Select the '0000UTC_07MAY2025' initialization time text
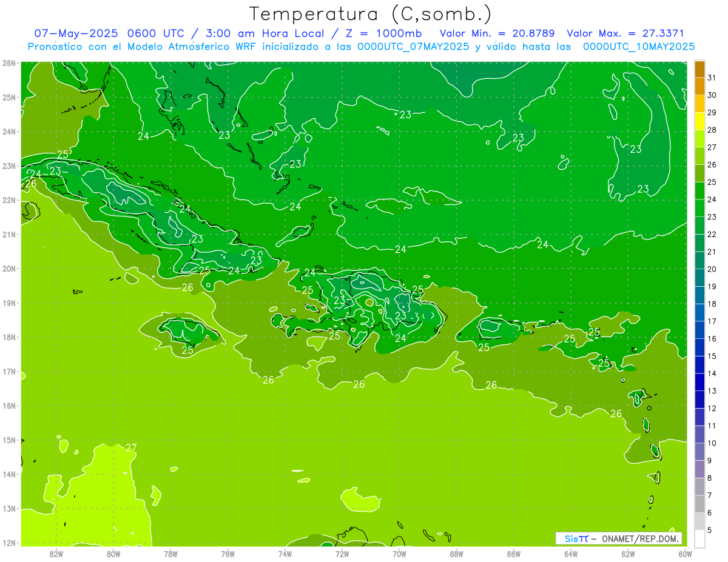728x562 pixels. click(x=413, y=46)
